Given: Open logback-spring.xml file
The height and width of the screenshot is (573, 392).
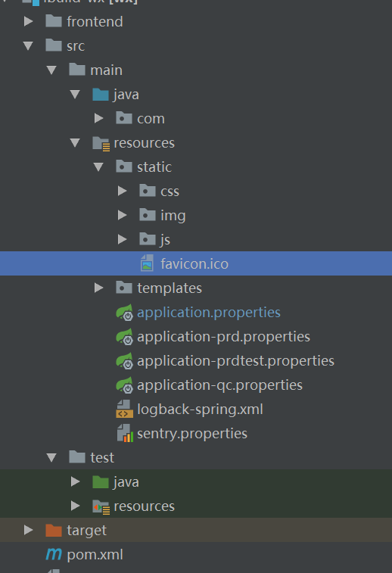Looking at the screenshot, I should coord(200,410).
